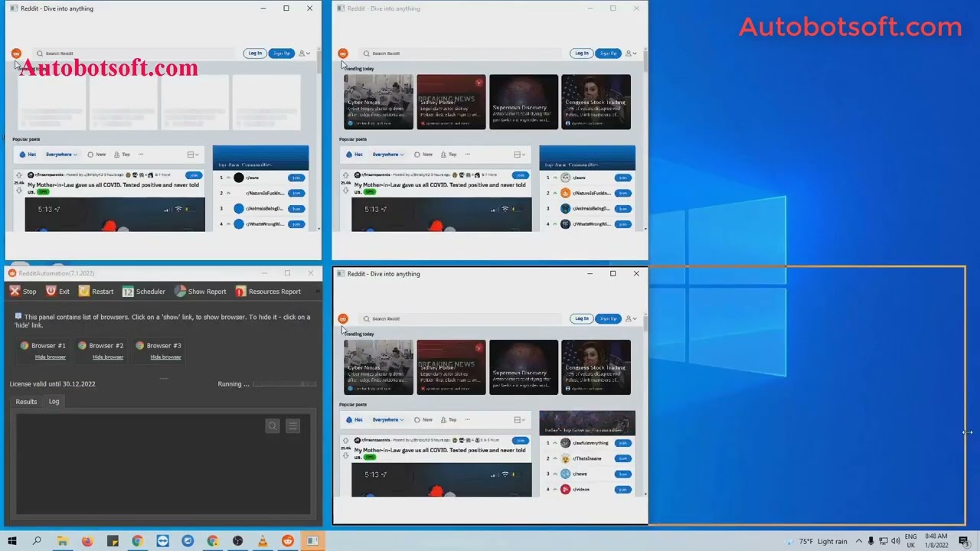980x551 pixels.
Task: Click the taskbar search magnifier
Action: [x=37, y=541]
